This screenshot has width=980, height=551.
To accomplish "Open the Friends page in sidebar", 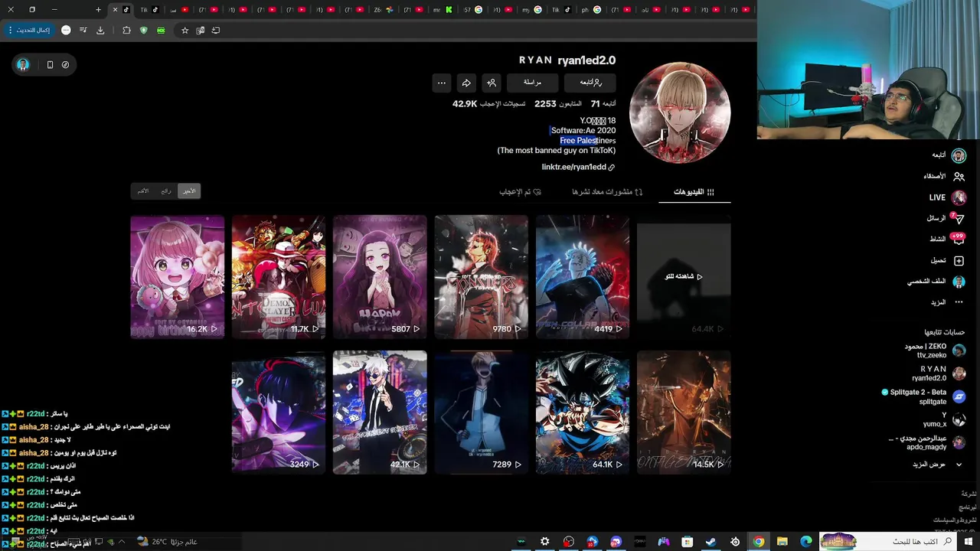I will (944, 176).
